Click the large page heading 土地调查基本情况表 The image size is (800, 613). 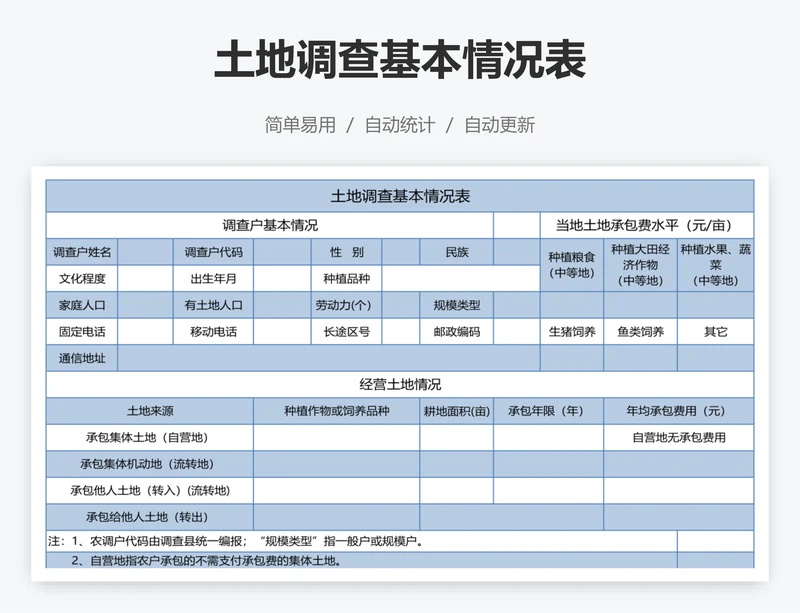(x=400, y=62)
